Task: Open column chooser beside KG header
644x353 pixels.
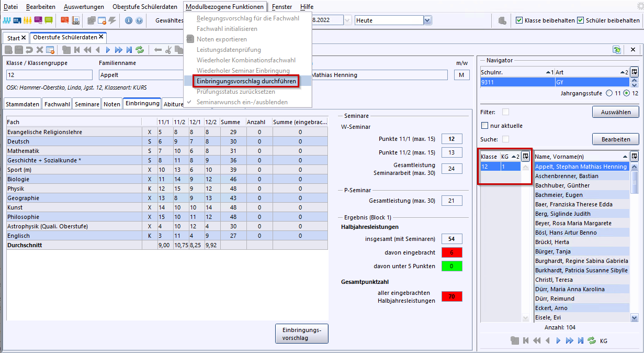Action: click(526, 157)
